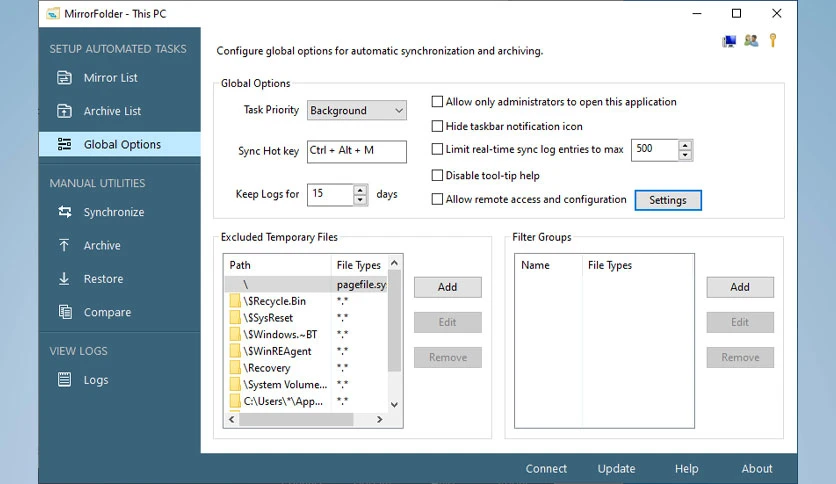
Task: Click the Mirror List sidebar icon
Action: 65,78
